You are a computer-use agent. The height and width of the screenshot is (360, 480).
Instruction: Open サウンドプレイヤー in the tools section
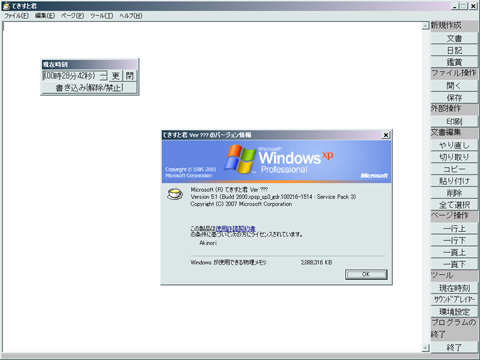[454, 300]
